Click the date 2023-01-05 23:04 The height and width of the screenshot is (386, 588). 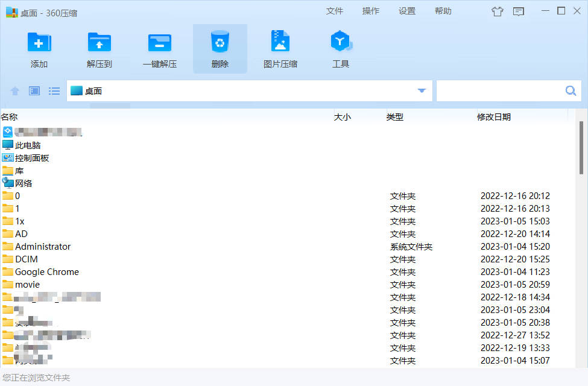(515, 310)
